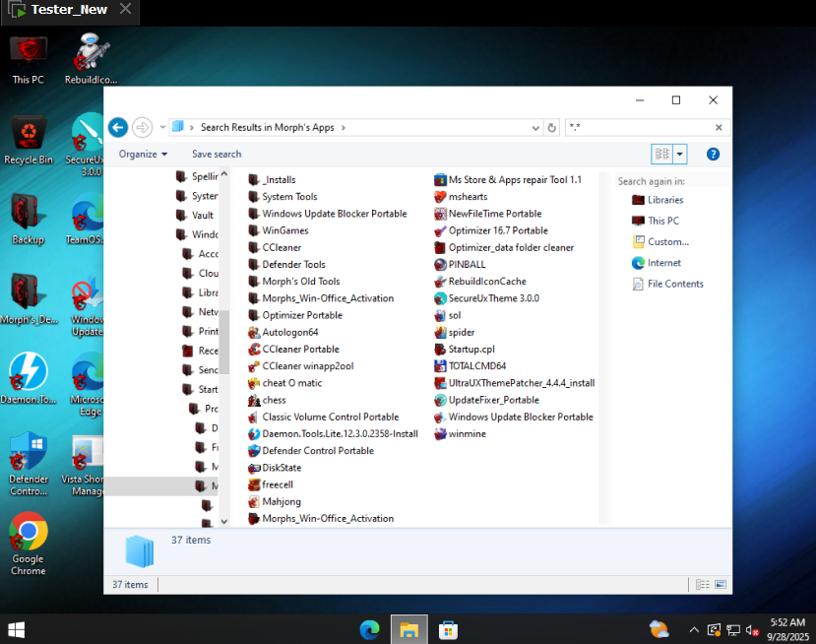The image size is (816, 644).
Task: Expand the view options dropdown arrow
Action: [x=680, y=155]
